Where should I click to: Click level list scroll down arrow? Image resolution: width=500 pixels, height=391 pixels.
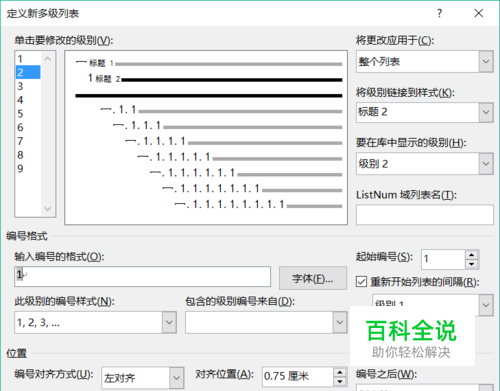coord(48,209)
